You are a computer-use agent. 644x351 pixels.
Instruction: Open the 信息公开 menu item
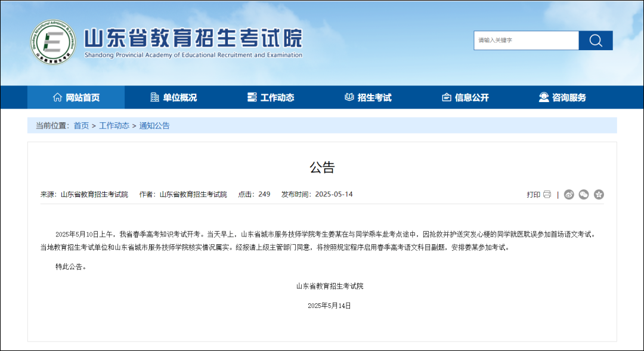pos(465,97)
